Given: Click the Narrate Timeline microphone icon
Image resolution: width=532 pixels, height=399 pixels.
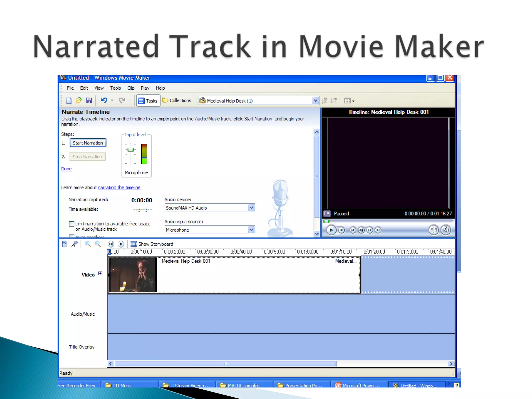Looking at the screenshot, I should click(75, 244).
